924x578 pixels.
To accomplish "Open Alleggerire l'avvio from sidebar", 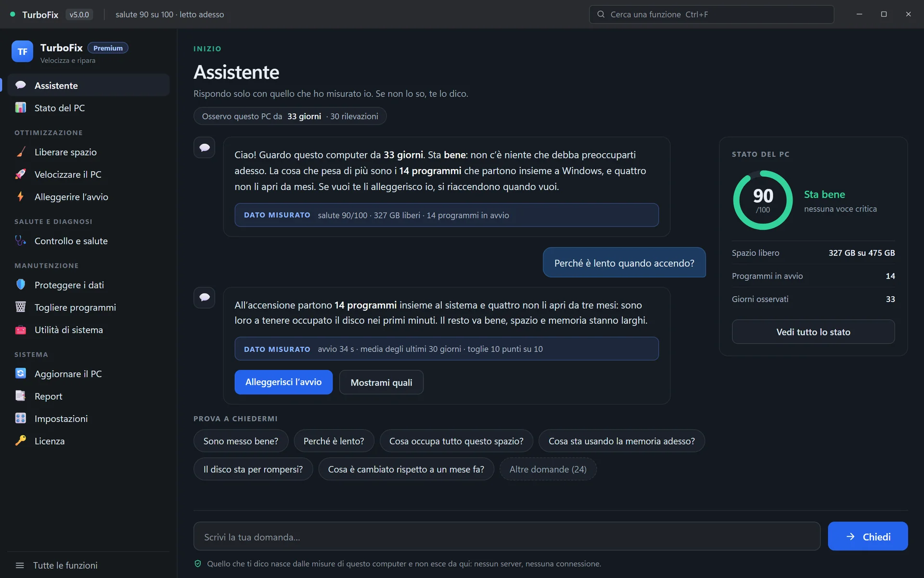I will pyautogui.click(x=89, y=197).
